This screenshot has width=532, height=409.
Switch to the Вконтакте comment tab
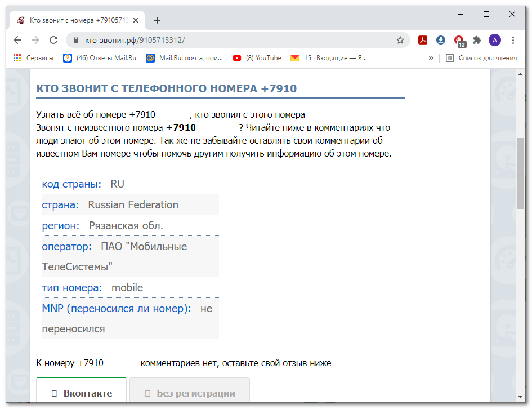[82, 393]
